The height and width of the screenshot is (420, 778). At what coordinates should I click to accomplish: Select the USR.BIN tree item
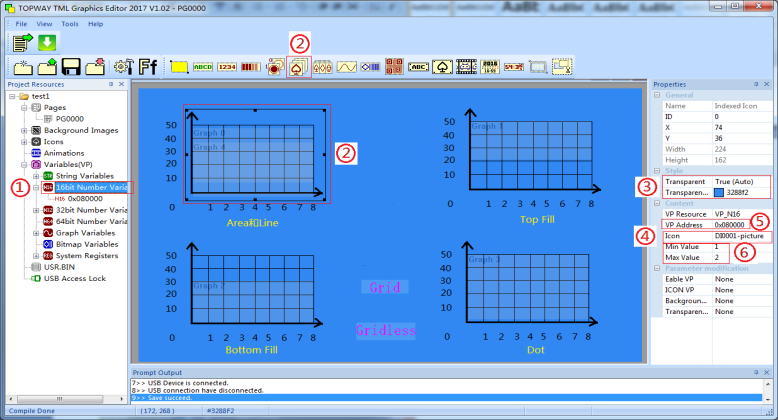[59, 268]
